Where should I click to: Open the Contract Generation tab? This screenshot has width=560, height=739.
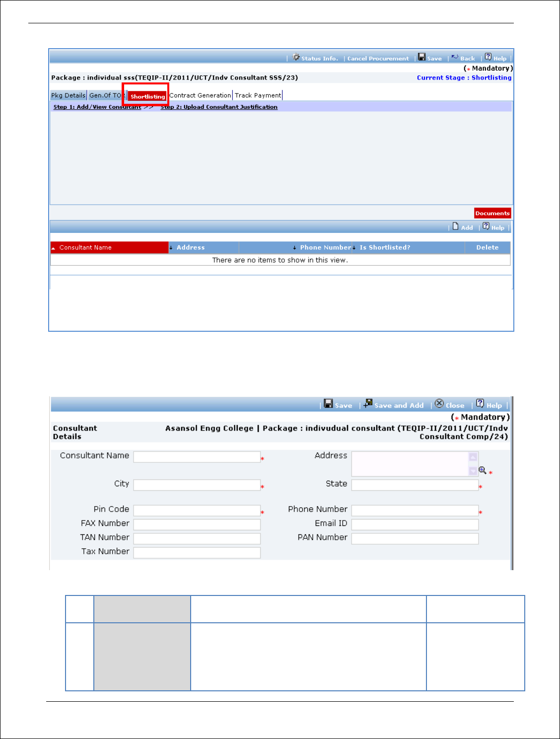[x=200, y=95]
